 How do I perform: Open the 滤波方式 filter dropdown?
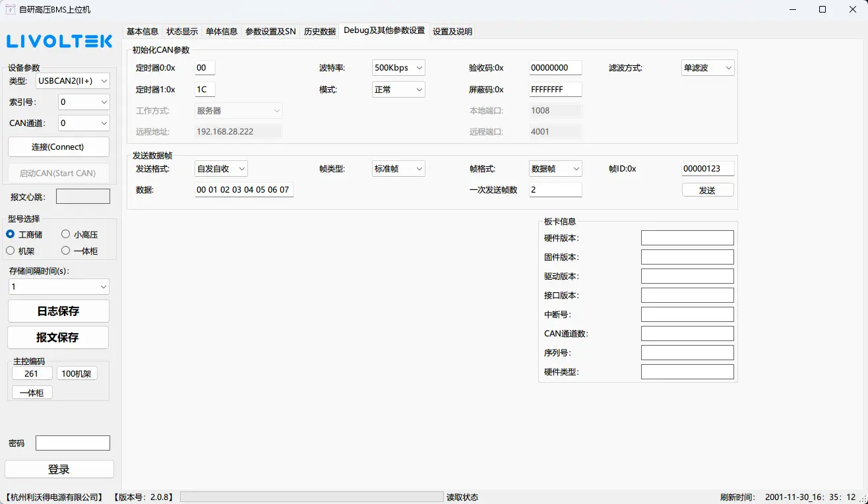click(x=708, y=68)
